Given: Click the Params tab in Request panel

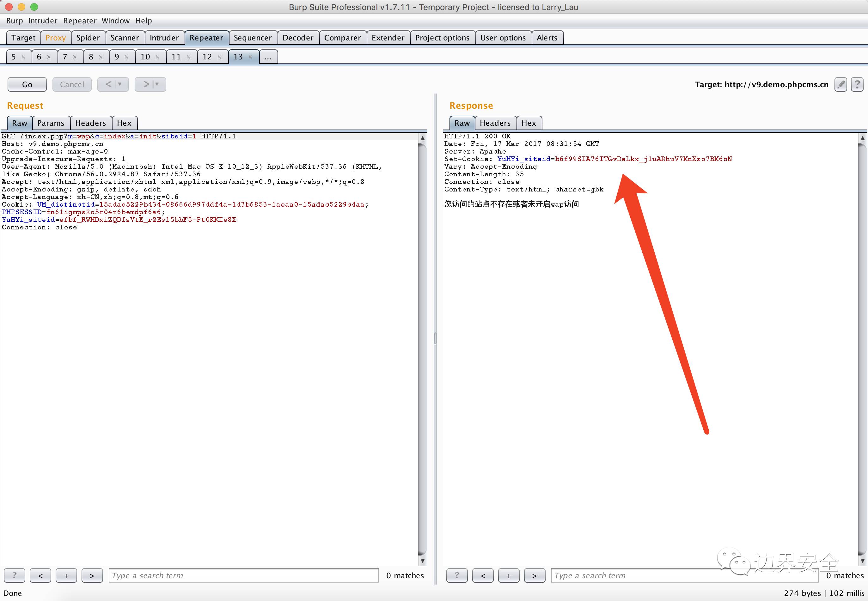Looking at the screenshot, I should point(50,123).
